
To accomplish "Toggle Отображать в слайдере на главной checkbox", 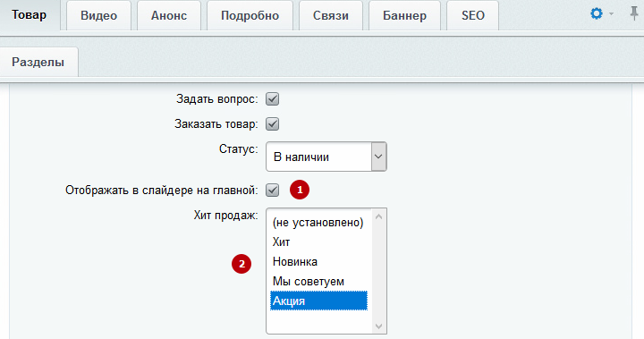I will coord(272,191).
